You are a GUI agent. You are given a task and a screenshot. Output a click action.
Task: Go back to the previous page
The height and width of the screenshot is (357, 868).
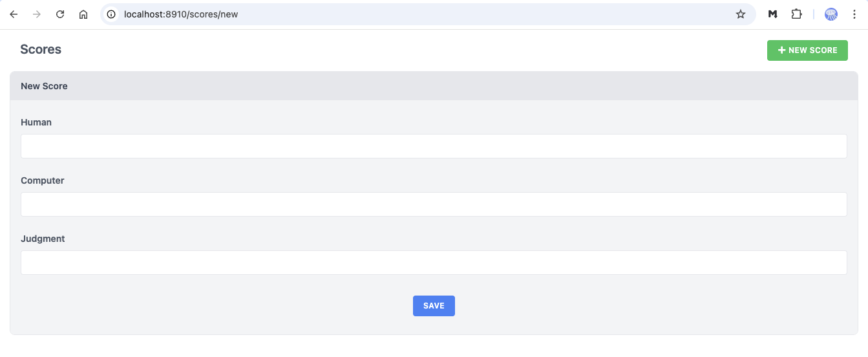point(14,14)
